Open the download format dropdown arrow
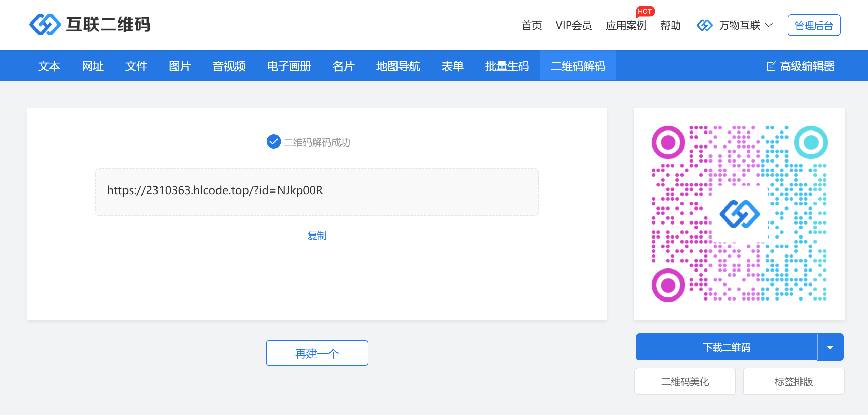This screenshot has height=415, width=868. 830,347
